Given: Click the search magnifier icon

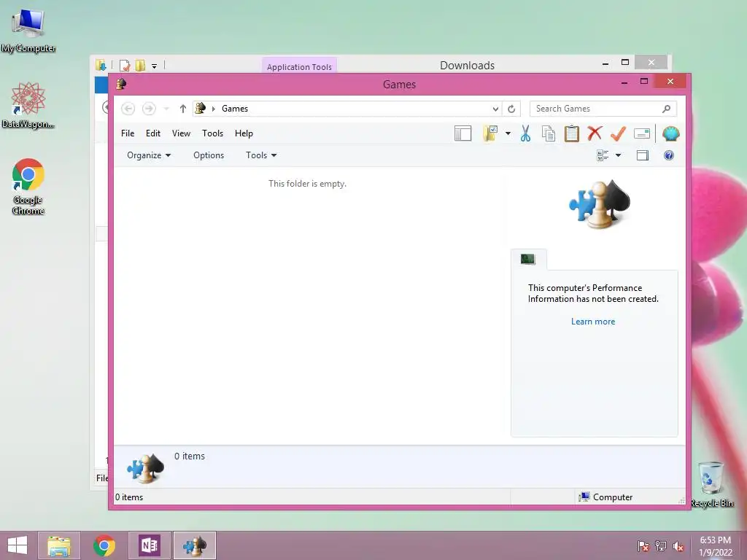Looking at the screenshot, I should (x=666, y=109).
